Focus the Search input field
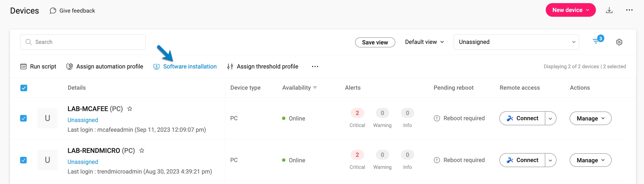This screenshot has height=184, width=644. pos(83,42)
